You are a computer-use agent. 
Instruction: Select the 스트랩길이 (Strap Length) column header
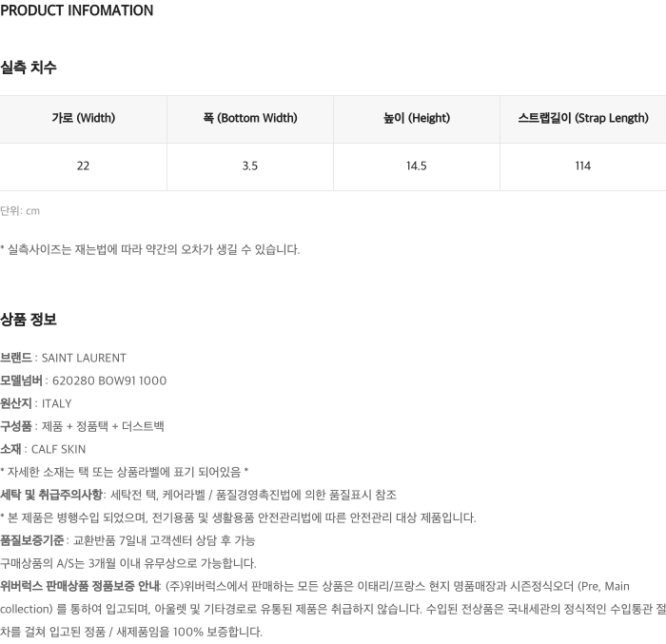tap(582, 119)
